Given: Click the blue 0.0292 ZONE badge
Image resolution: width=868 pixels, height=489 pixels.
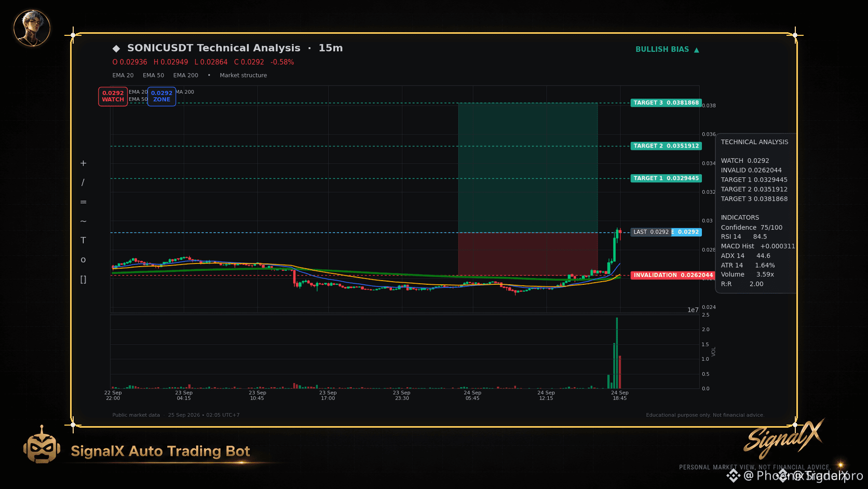Looking at the screenshot, I should point(161,97).
